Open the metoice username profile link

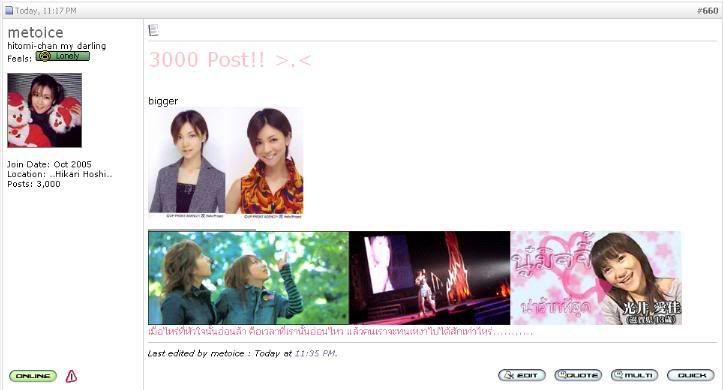point(36,32)
